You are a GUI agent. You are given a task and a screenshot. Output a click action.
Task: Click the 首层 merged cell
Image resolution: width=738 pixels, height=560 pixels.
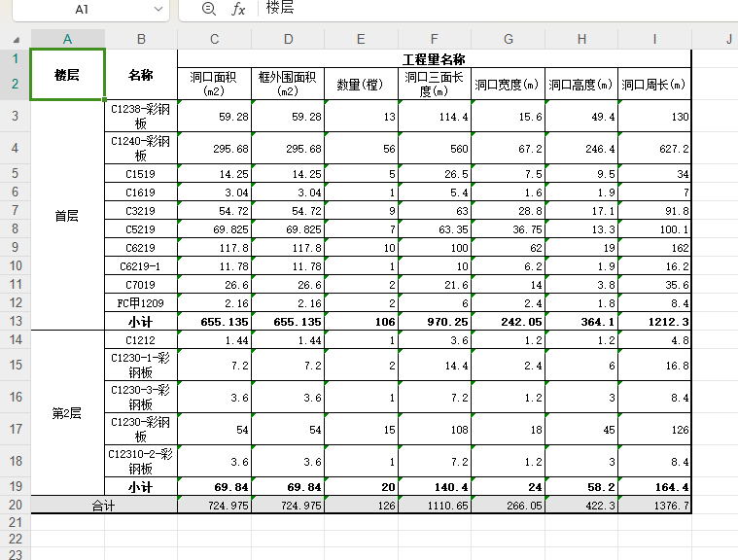click(67, 215)
